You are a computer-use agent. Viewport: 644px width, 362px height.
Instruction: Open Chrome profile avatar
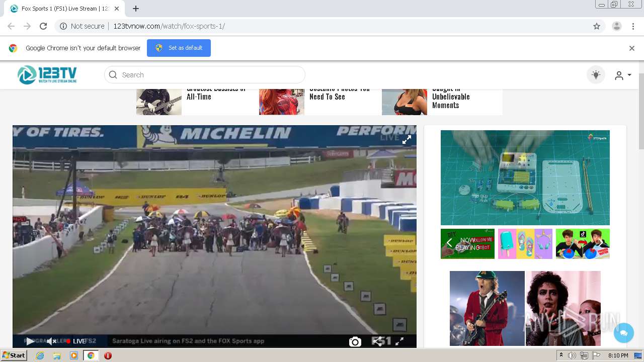coord(617,26)
